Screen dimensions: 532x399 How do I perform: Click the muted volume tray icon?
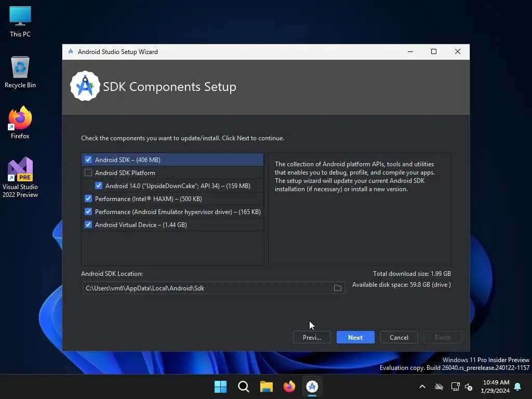pos(469,387)
